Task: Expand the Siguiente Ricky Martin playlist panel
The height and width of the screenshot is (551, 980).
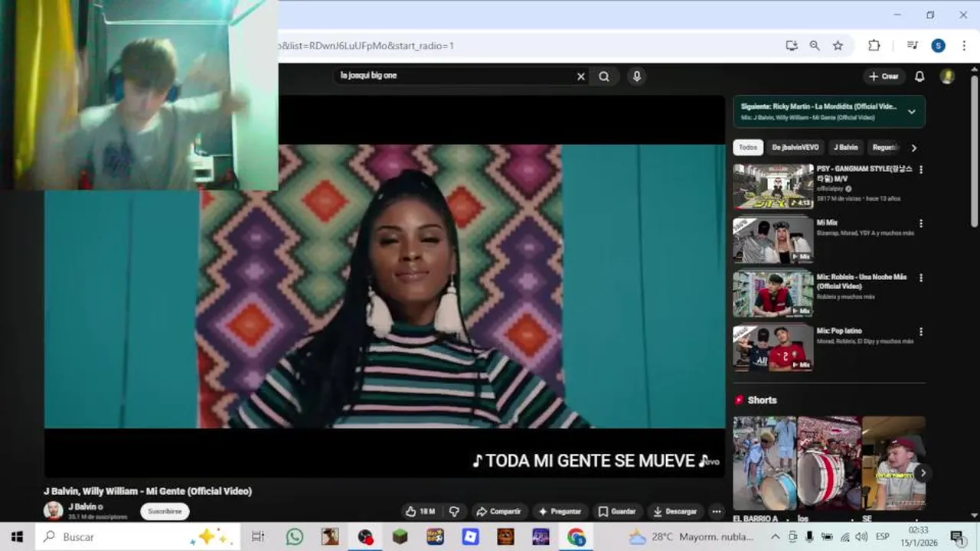Action: 911,112
